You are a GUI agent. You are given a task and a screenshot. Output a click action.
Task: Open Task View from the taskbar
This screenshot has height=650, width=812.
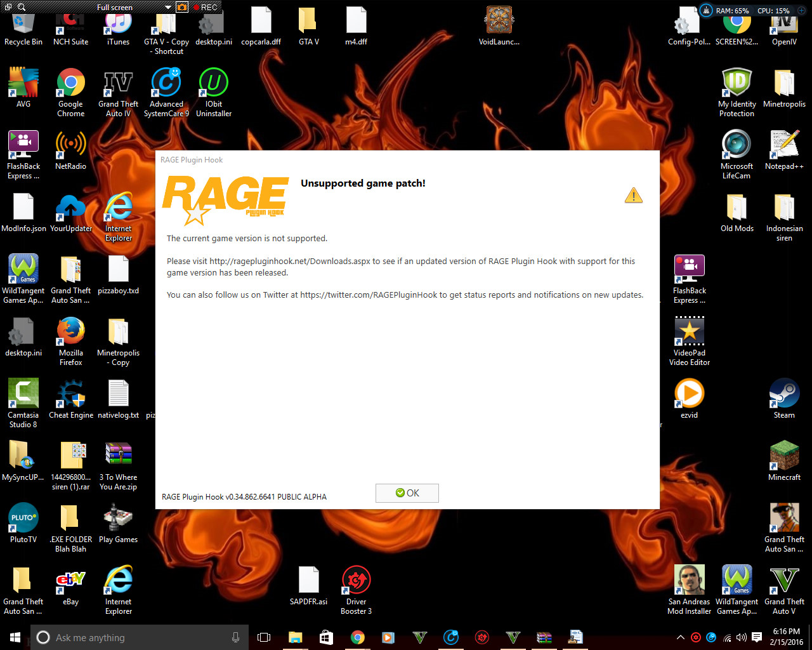264,637
